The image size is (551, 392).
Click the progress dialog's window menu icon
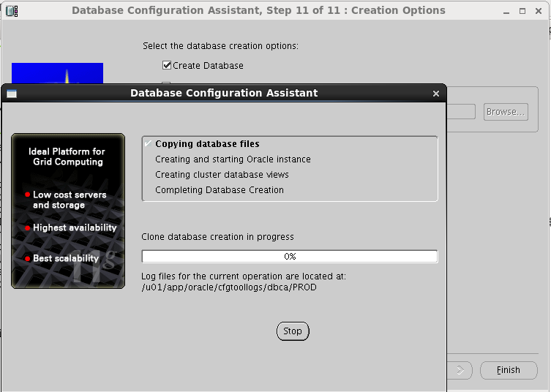12,94
